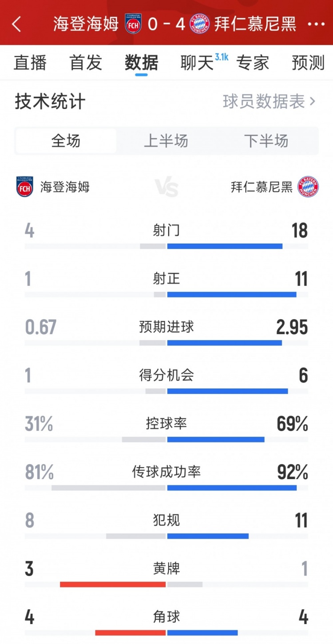Go to the 专家 experts tab
The width and height of the screenshot is (333, 644).
(253, 63)
